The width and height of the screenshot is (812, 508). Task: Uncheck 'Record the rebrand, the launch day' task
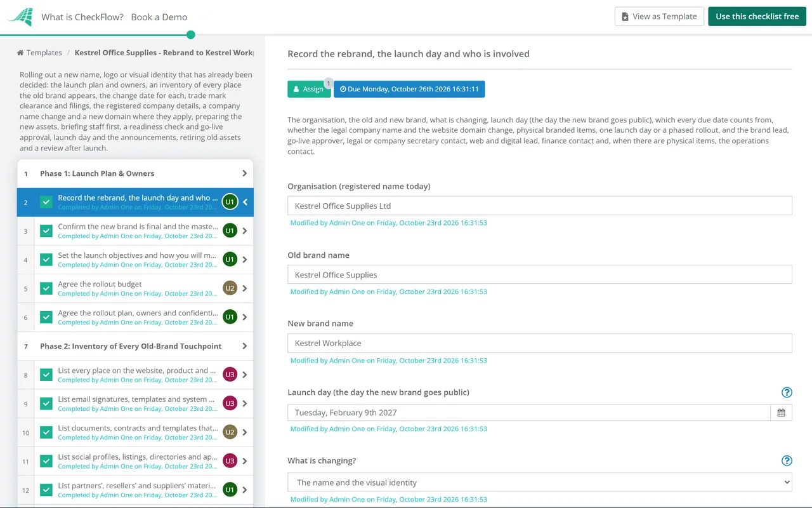coord(46,202)
